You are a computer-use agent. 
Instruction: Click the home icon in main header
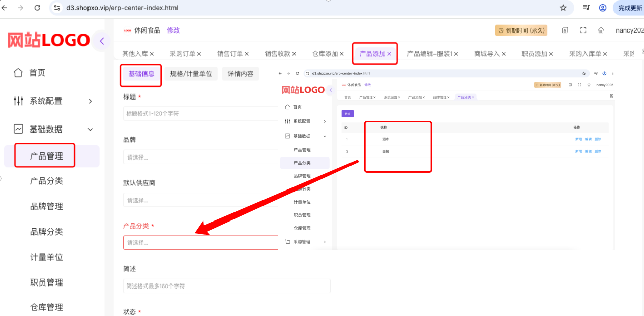coord(601,30)
